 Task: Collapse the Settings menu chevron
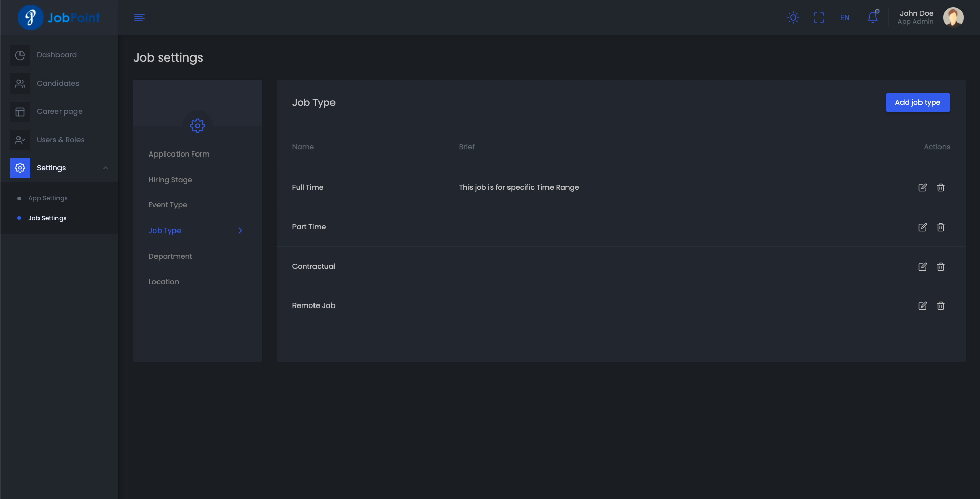coord(106,168)
